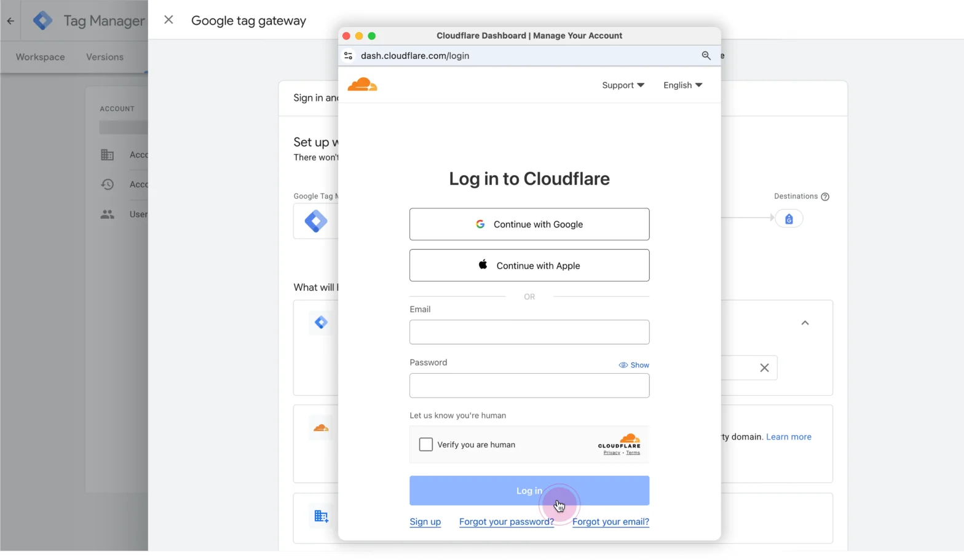Click the Google Tag Manager diamond icon card
964x560 pixels.
[x=316, y=221]
